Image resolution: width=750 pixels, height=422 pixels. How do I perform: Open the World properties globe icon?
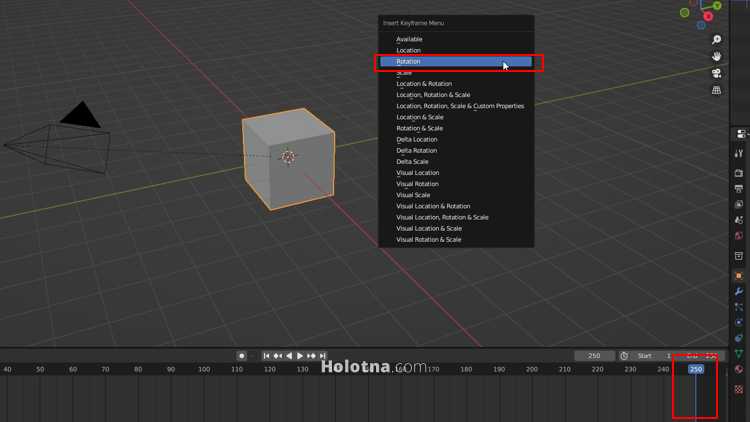(739, 236)
